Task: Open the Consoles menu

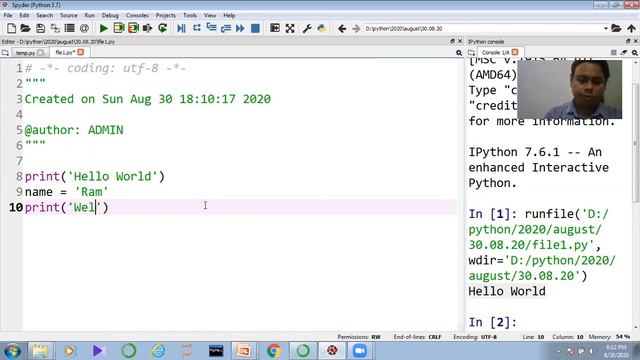Action: tap(137, 15)
